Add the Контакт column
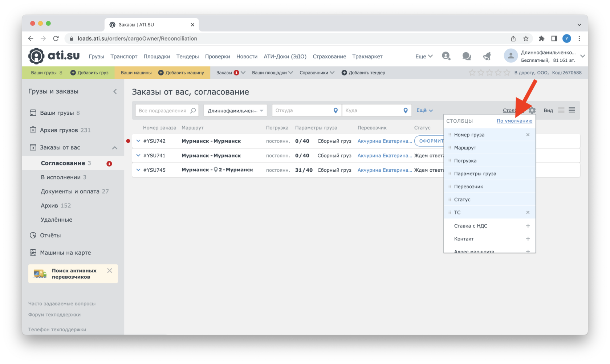This screenshot has height=364, width=610. coord(528,239)
